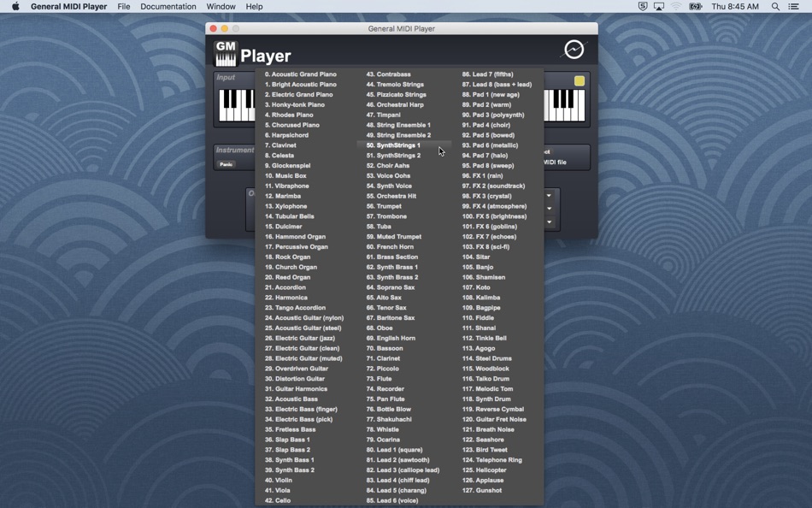Select 96. FX 1 (rain)
This screenshot has height=508, width=812.
pos(483,175)
